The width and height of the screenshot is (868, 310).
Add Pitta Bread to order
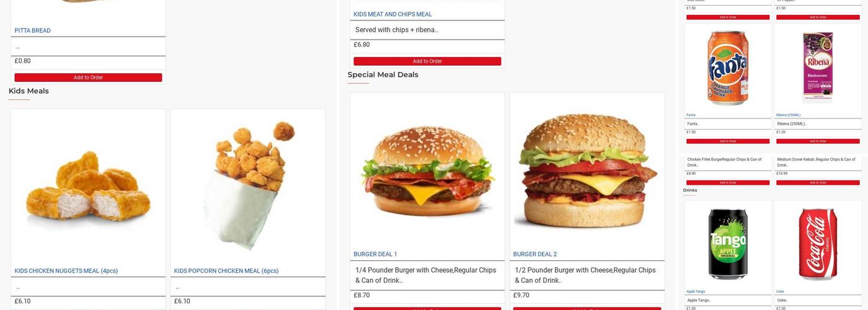pos(88,77)
